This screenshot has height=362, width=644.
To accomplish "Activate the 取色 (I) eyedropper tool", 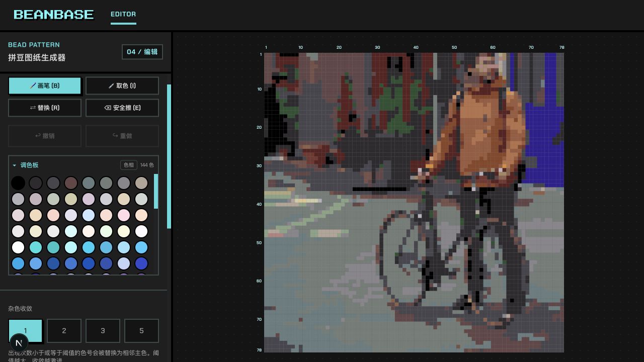I will click(x=122, y=85).
